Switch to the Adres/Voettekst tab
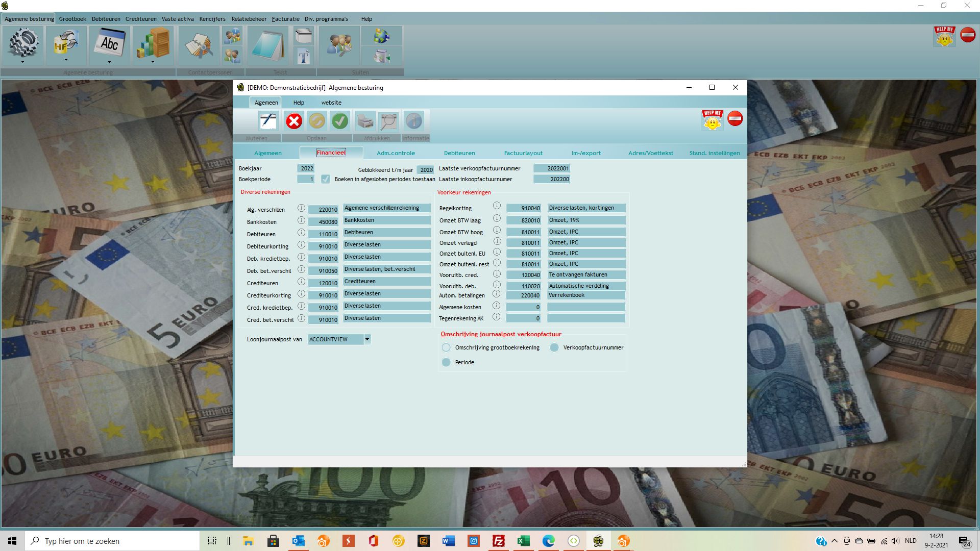 tap(650, 153)
